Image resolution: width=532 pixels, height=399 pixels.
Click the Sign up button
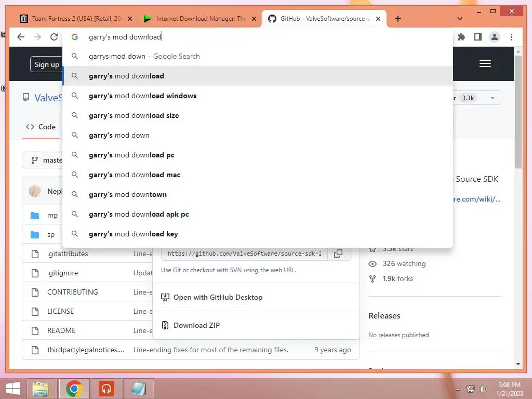point(46,64)
